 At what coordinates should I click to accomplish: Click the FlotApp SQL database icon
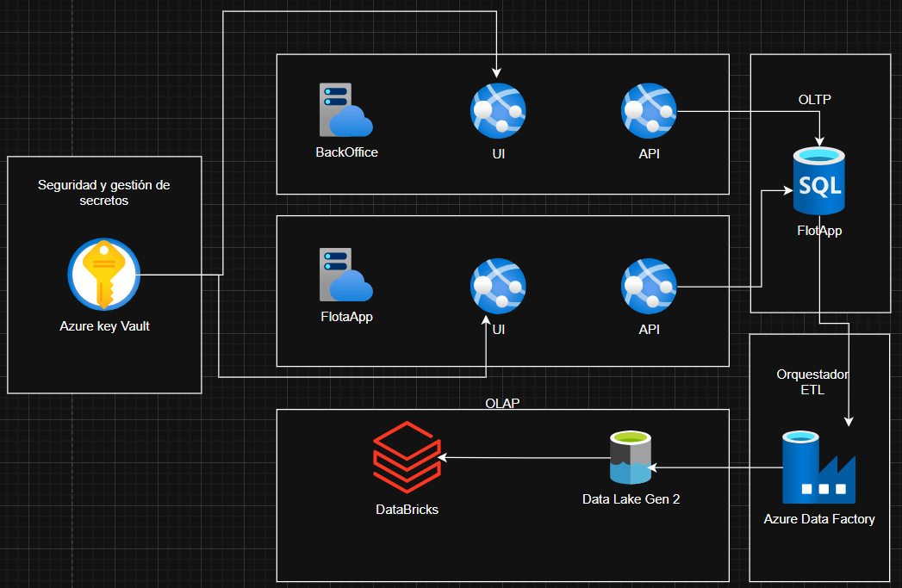tap(818, 180)
